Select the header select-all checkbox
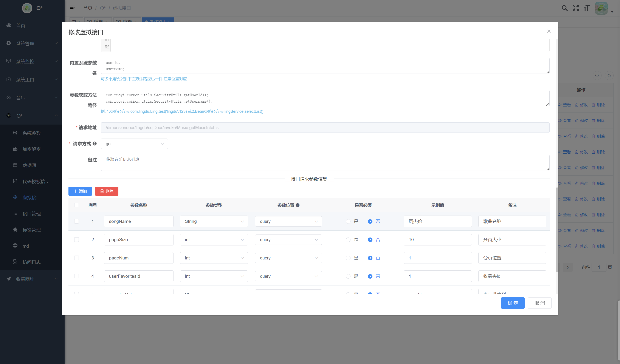Image resolution: width=620 pixels, height=364 pixels. coord(76,205)
